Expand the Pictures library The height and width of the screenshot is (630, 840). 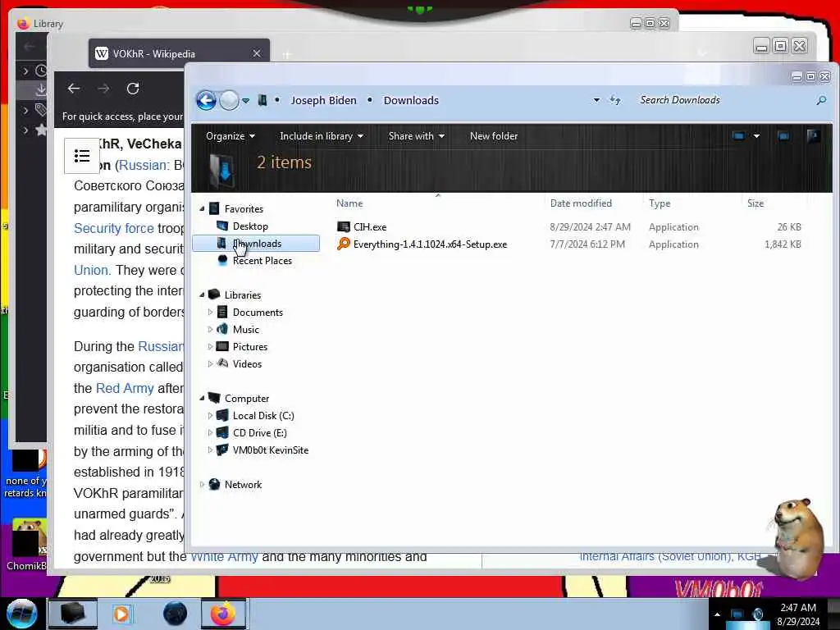coord(210,346)
